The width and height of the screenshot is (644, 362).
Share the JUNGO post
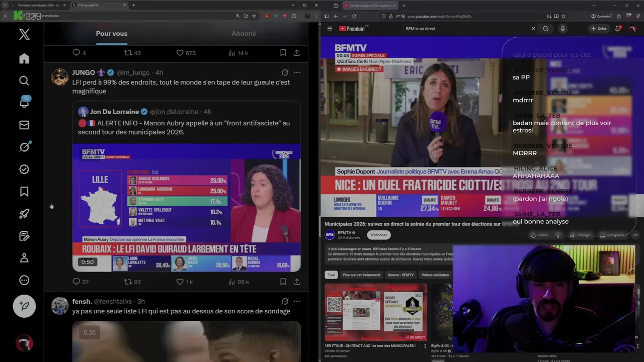coord(297,282)
